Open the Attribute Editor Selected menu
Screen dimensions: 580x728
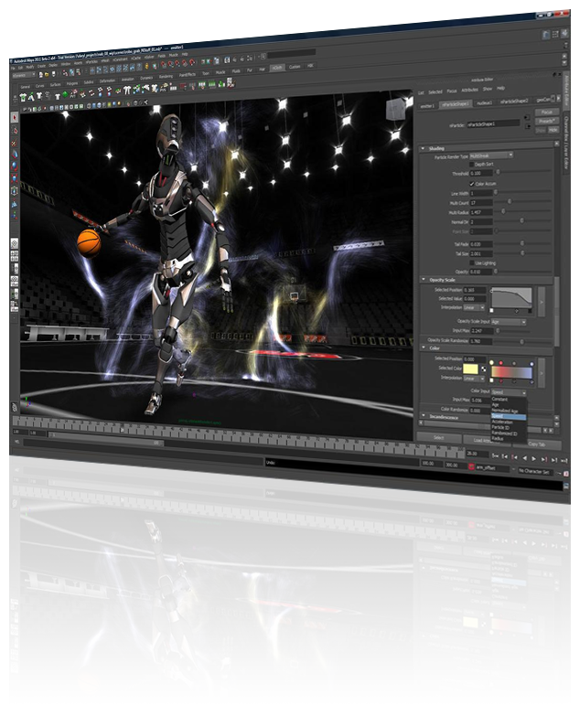tap(435, 92)
